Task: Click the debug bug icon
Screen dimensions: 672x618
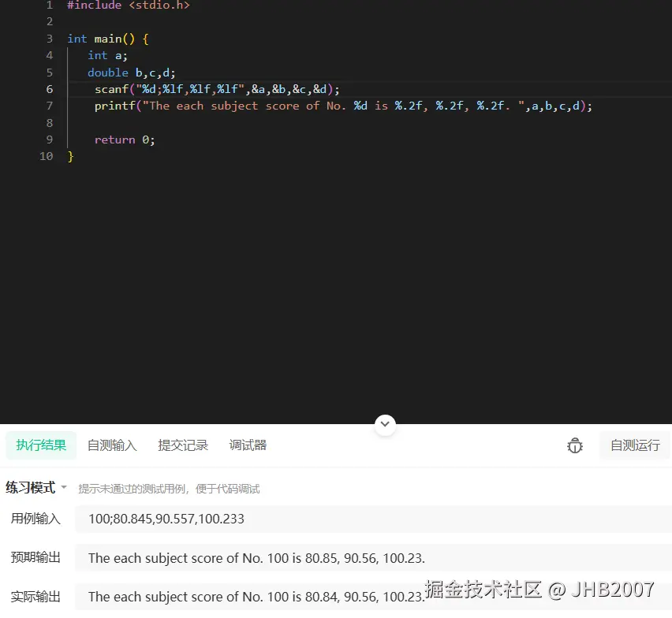Action: (x=575, y=445)
